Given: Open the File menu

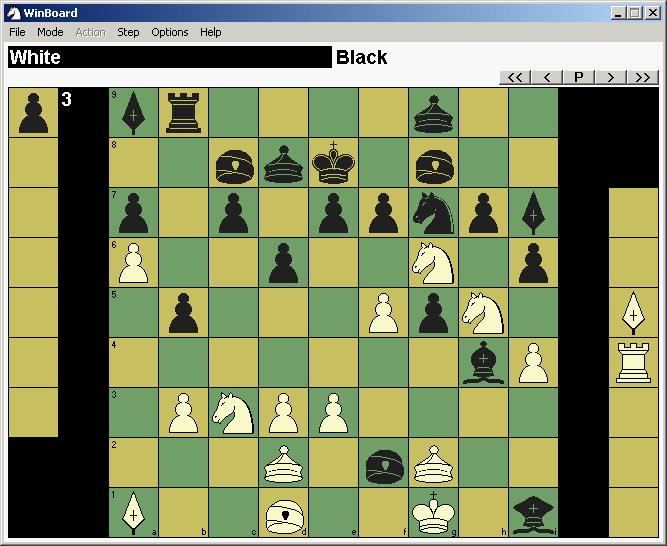Looking at the screenshot, I should 17,32.
